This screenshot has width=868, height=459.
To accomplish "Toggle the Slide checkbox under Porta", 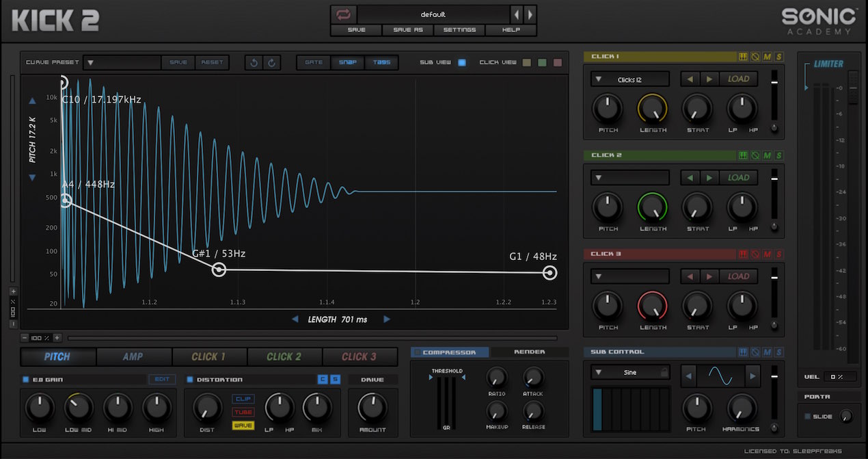I will click(x=807, y=417).
